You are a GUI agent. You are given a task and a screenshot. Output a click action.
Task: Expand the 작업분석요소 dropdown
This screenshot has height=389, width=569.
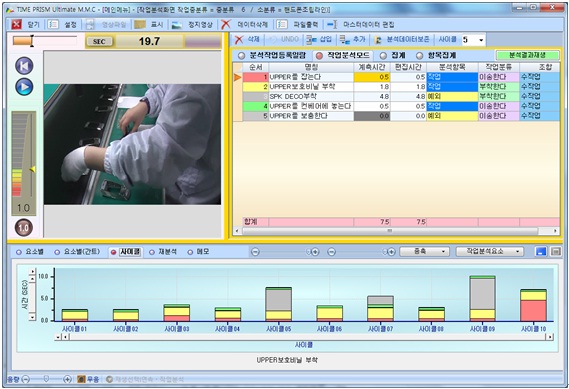coord(490,251)
